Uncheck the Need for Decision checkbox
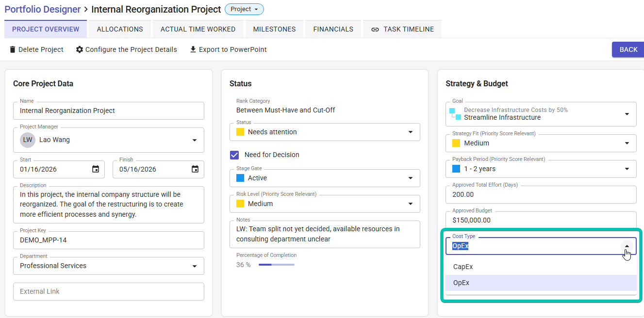Viewport: 644px width, 318px height. pyautogui.click(x=234, y=155)
